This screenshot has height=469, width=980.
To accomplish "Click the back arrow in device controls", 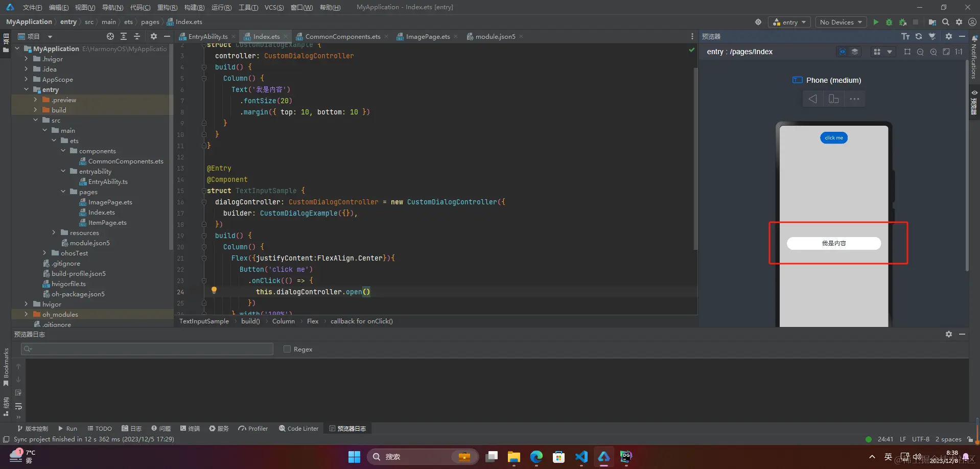I will click(812, 99).
